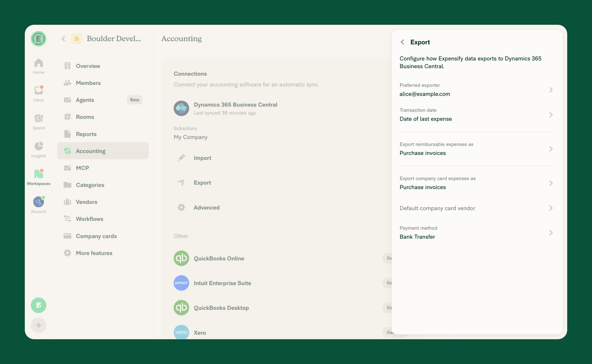This screenshot has height=364, width=592.
Task: Open Payment method Bank Transfer chevron
Action: coord(551,233)
